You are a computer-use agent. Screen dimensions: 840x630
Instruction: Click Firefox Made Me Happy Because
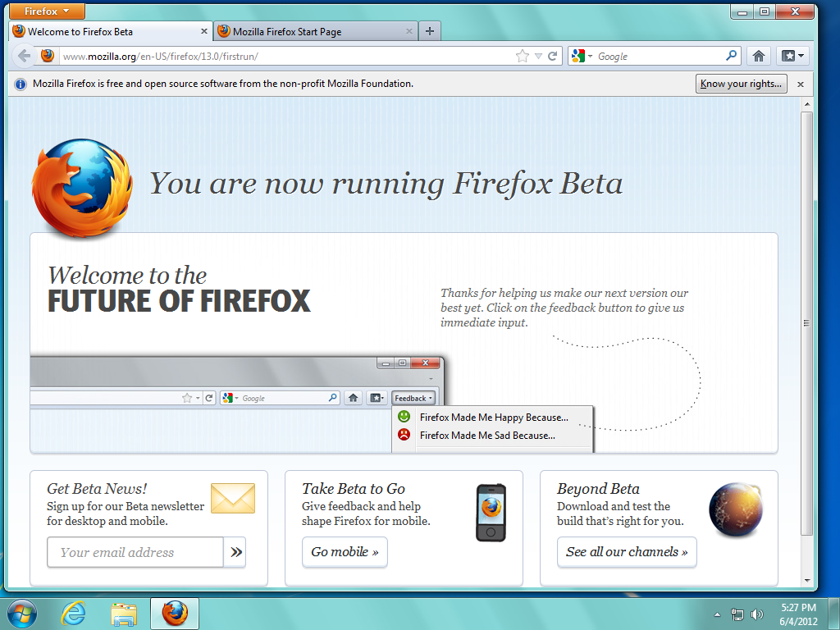coord(494,418)
